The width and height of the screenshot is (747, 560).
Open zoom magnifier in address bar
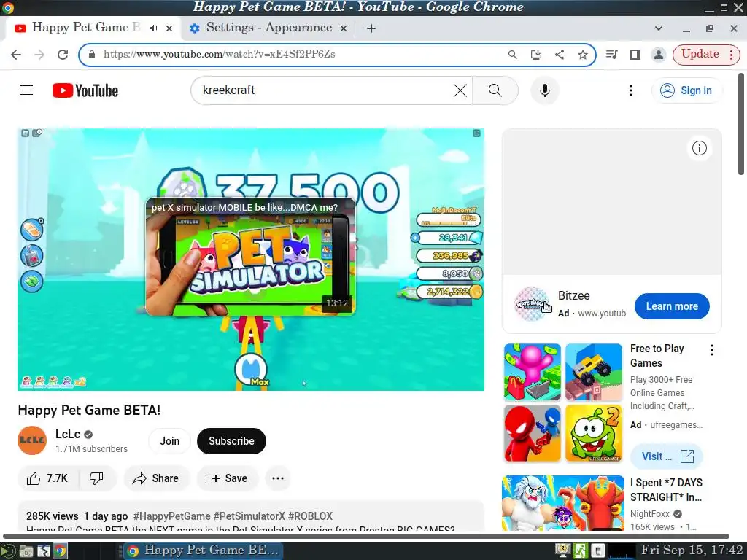click(513, 54)
